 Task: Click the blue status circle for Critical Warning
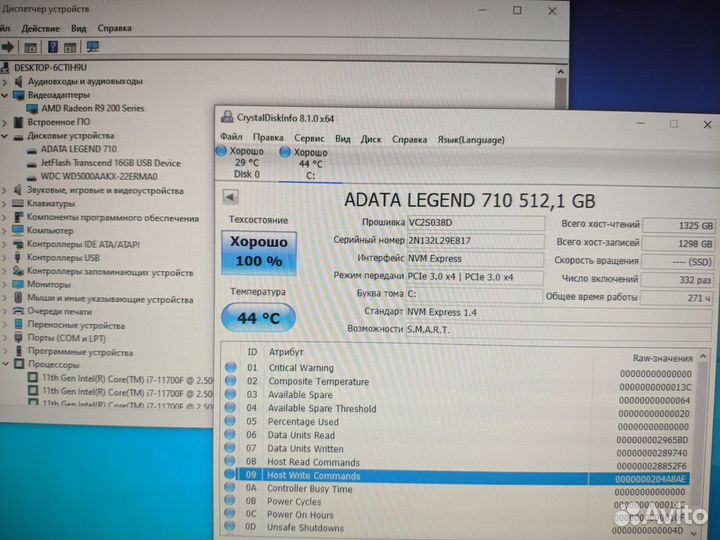(229, 368)
